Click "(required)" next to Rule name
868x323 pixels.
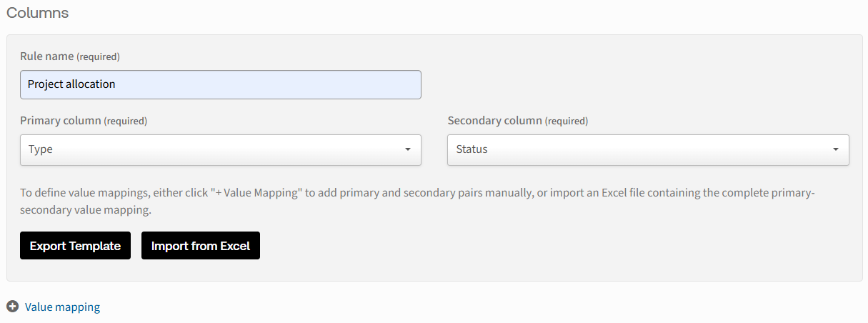(98, 56)
